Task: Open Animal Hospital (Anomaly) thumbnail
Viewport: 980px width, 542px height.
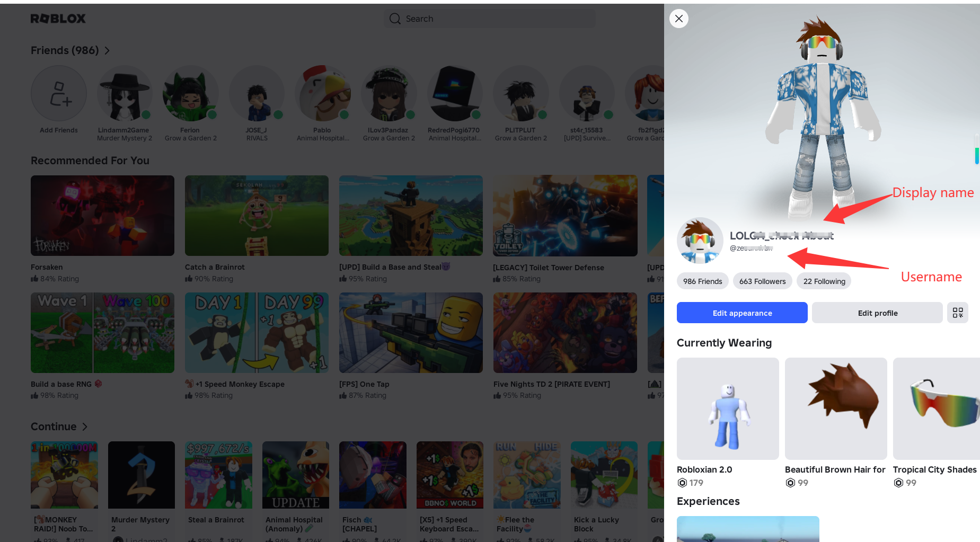Action: click(x=296, y=475)
